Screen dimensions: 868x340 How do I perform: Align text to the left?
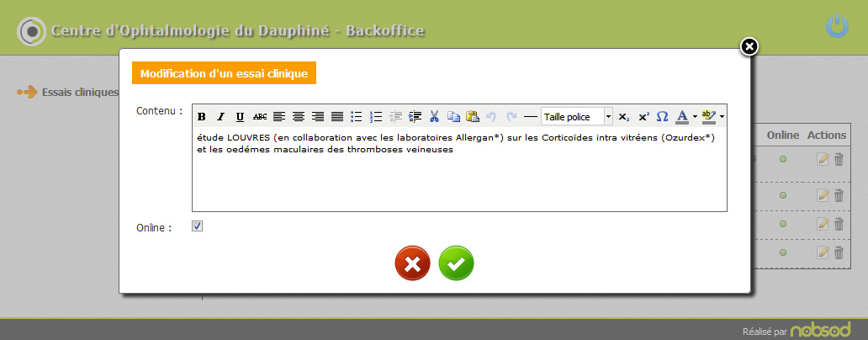(x=279, y=117)
